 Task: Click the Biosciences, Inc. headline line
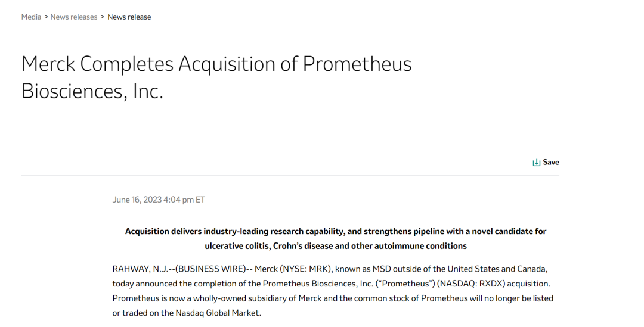pyautogui.click(x=92, y=91)
